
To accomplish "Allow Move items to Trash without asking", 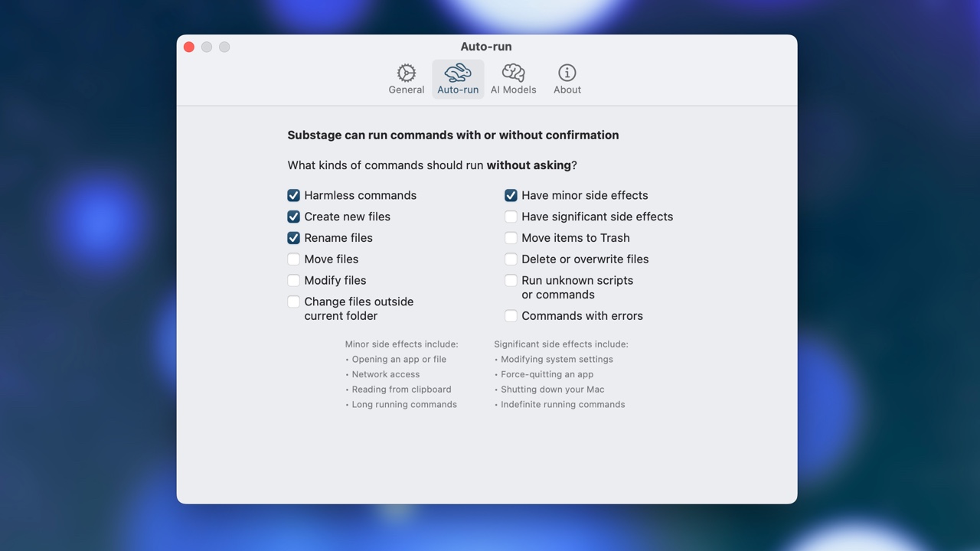I will pos(511,238).
